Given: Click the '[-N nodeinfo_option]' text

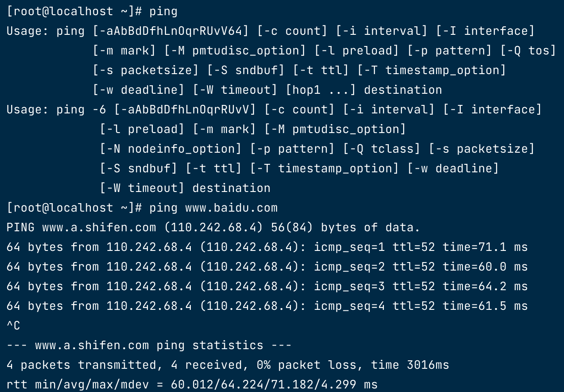Looking at the screenshot, I should [x=170, y=149].
